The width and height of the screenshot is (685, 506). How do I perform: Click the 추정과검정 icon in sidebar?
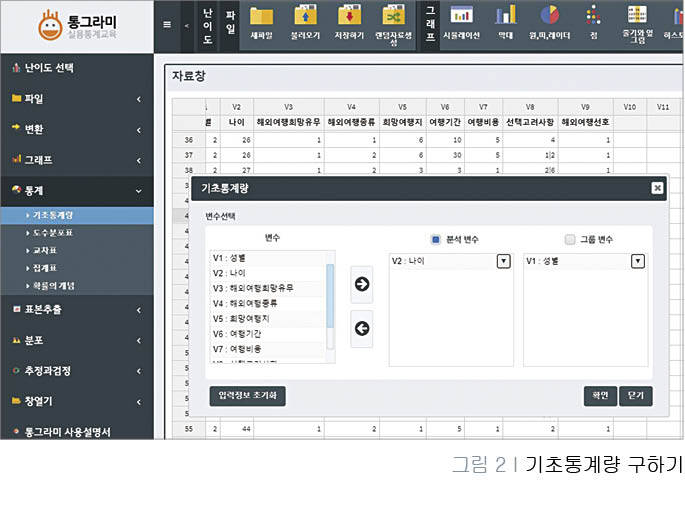[17, 370]
